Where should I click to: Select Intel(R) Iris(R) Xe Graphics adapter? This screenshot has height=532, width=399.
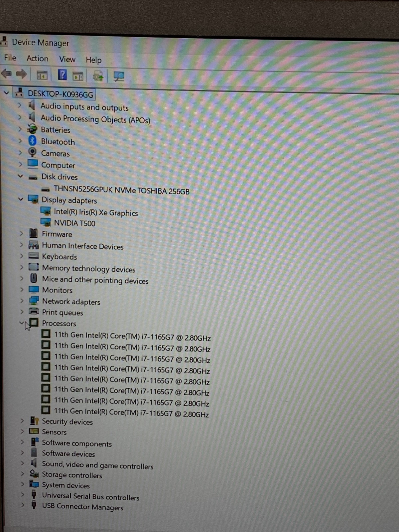pyautogui.click(x=96, y=212)
